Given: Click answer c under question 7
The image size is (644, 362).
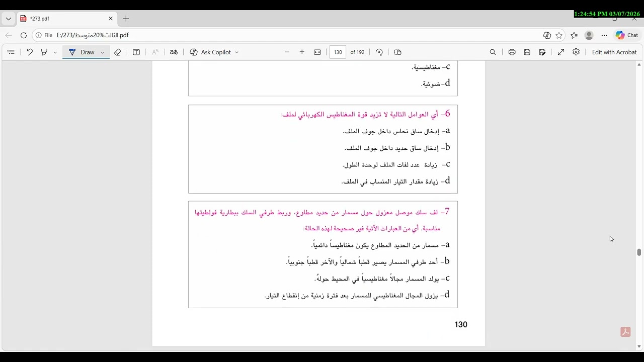Looking at the screenshot, I should click(x=382, y=279).
